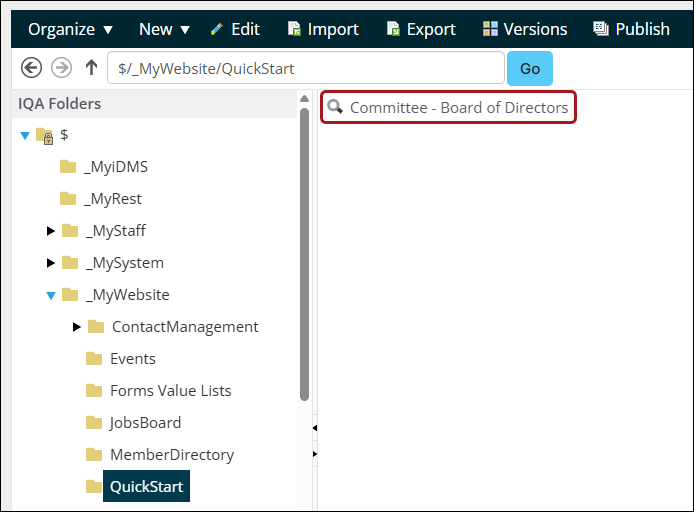Image resolution: width=694 pixels, height=512 pixels.
Task: Expand the _MySystem folder
Action: coord(51,263)
